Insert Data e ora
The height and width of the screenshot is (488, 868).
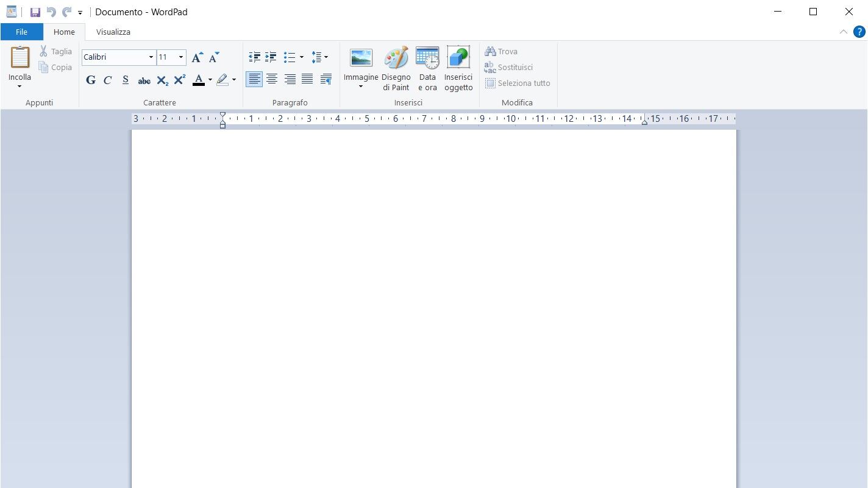coord(427,68)
